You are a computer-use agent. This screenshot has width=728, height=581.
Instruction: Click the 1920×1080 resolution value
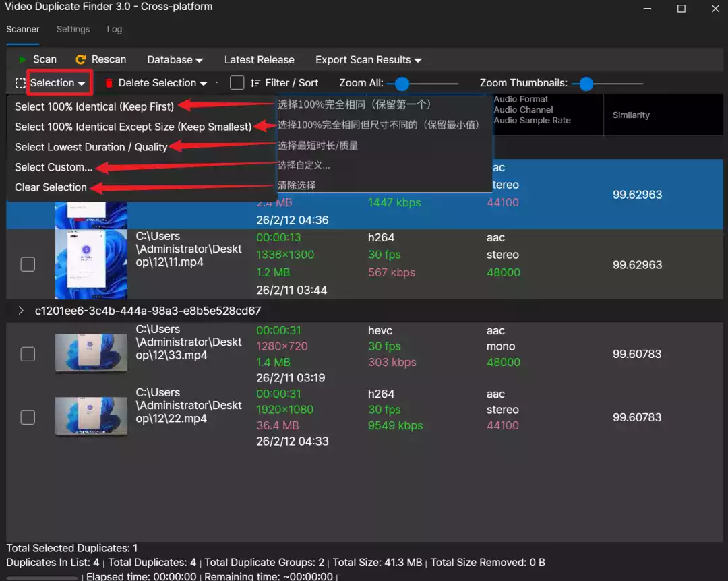click(284, 410)
